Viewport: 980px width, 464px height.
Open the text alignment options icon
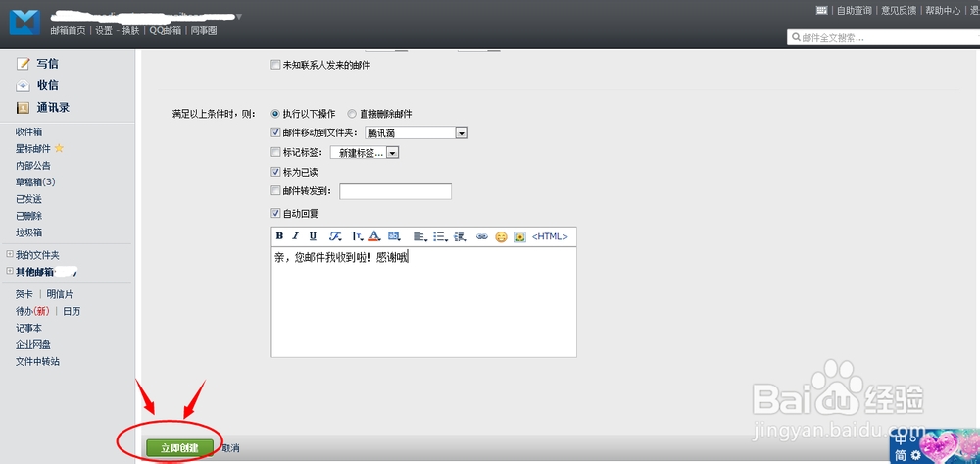(x=420, y=236)
